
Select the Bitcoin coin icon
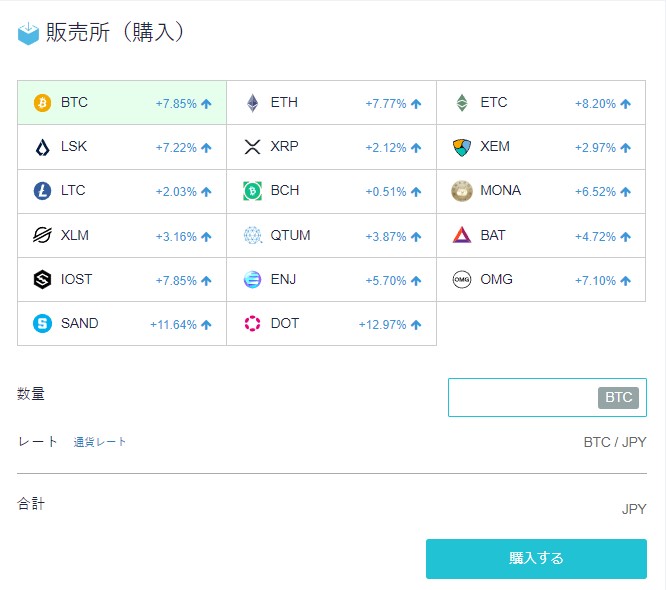[42, 103]
